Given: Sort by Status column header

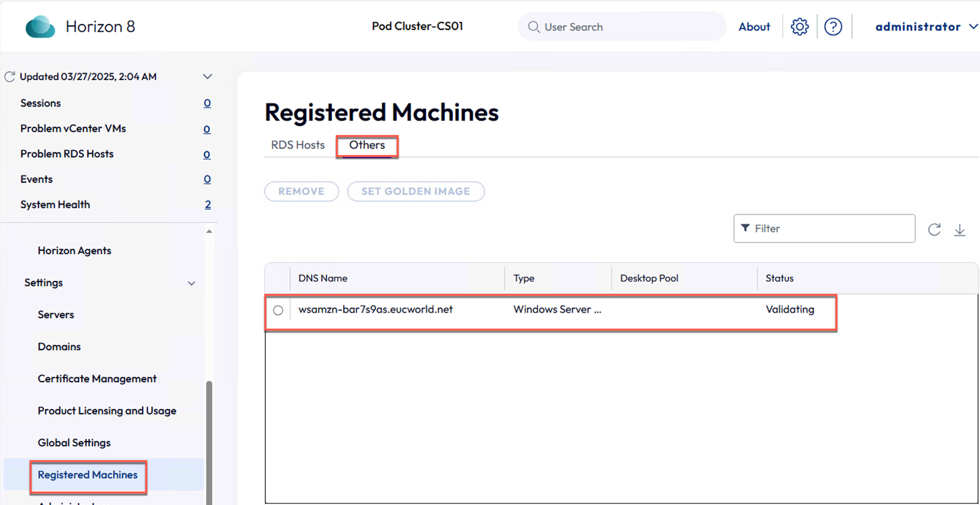Looking at the screenshot, I should tap(779, 278).
